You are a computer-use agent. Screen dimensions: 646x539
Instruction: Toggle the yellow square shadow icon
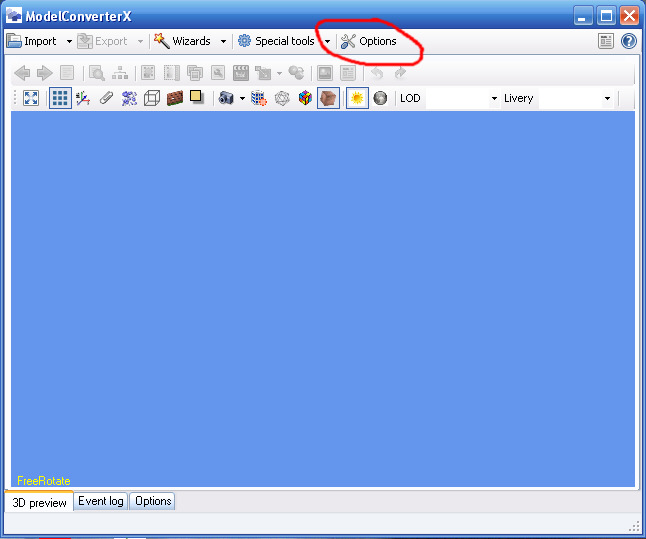pyautogui.click(x=197, y=97)
